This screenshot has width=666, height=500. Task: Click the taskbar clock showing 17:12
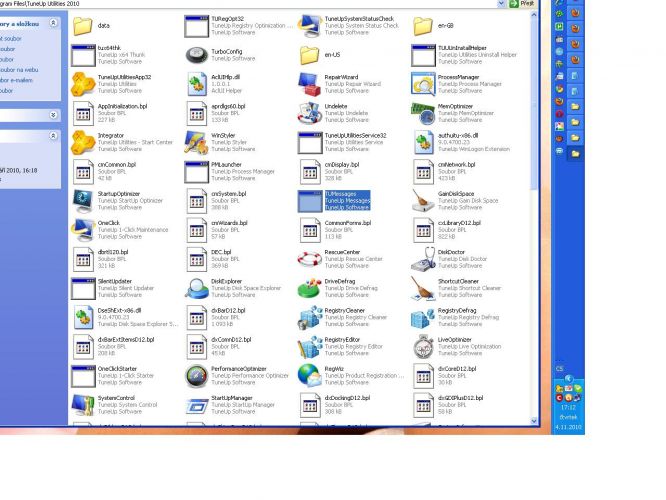coord(568,407)
